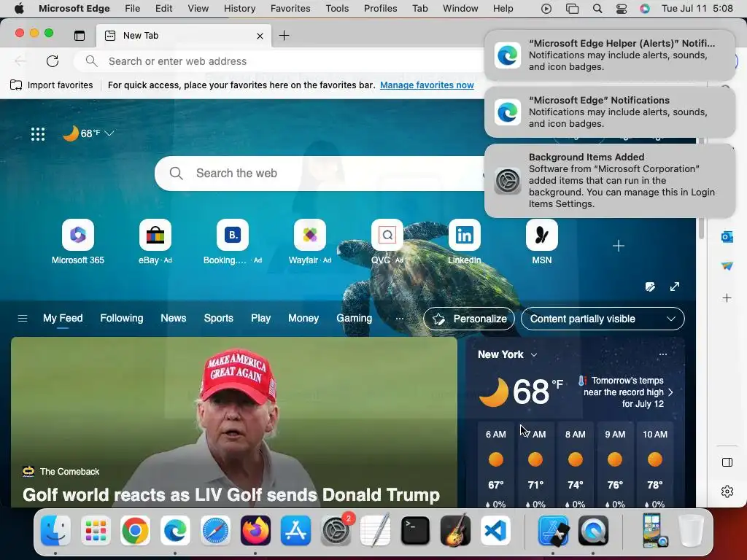
Task: Select the Gaming feed tab
Action: tap(354, 318)
